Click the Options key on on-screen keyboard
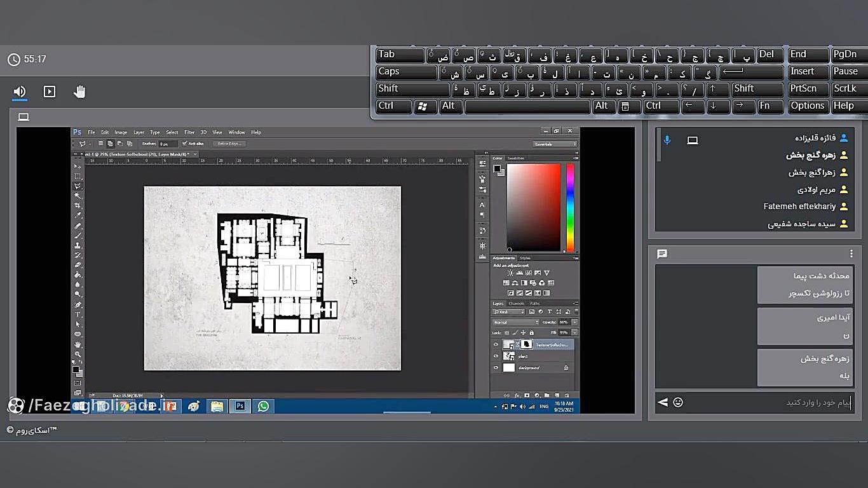 point(808,106)
